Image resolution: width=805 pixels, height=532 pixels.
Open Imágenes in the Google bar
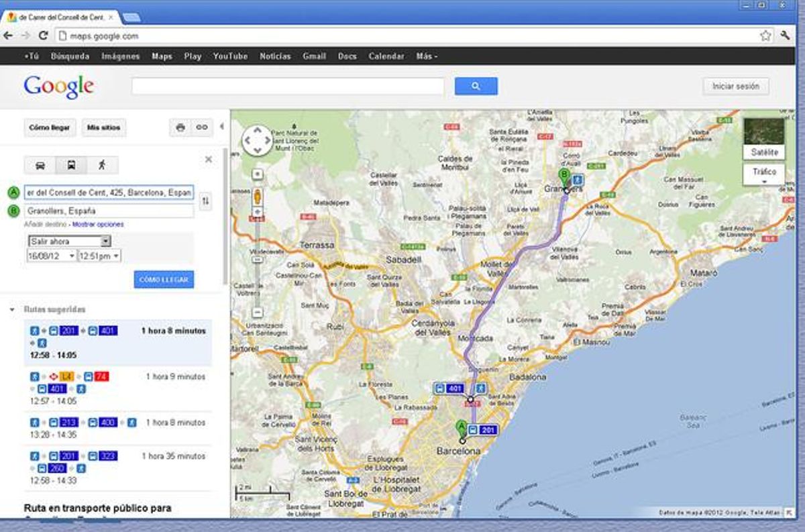(x=121, y=56)
